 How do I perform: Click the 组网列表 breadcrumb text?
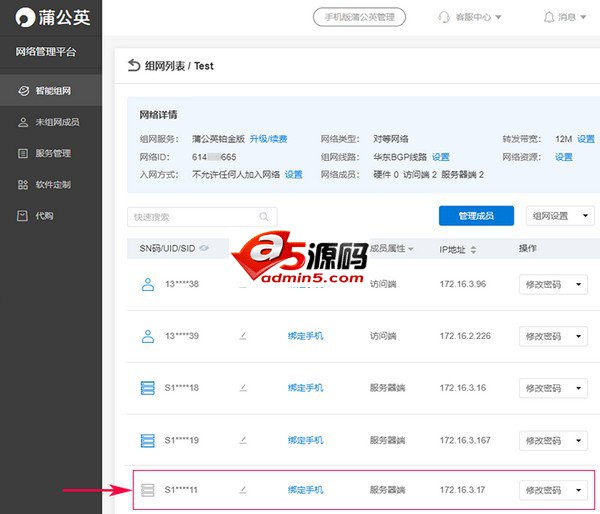point(165,66)
